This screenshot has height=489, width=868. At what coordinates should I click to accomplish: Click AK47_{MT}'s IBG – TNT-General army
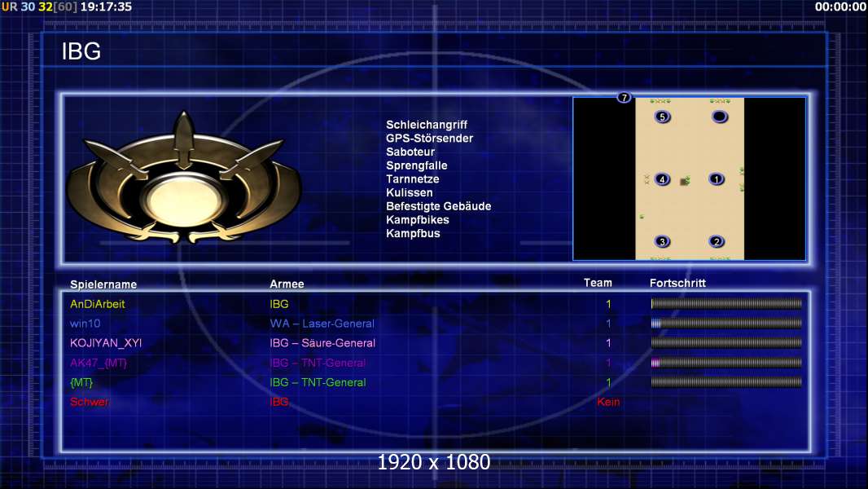(318, 363)
